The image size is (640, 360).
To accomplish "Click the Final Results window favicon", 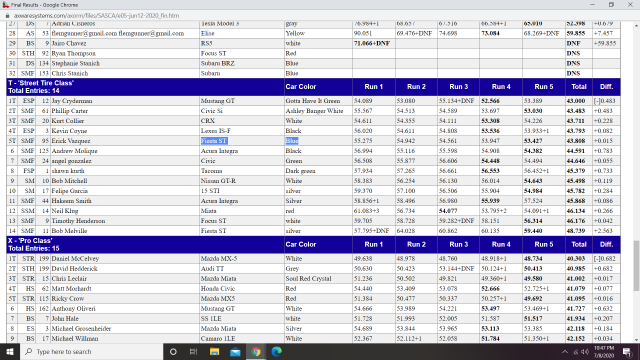I will pyautogui.click(x=6, y=4).
